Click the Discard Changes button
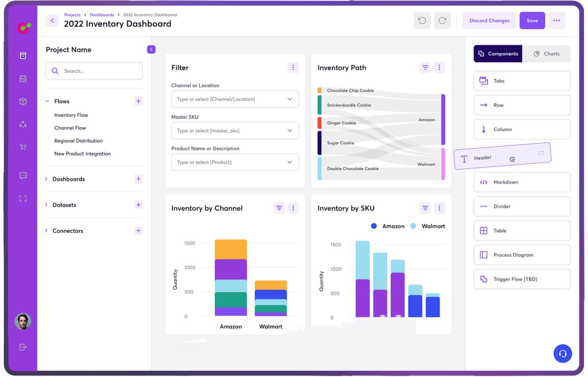This screenshot has width=588, height=377. pyautogui.click(x=489, y=20)
